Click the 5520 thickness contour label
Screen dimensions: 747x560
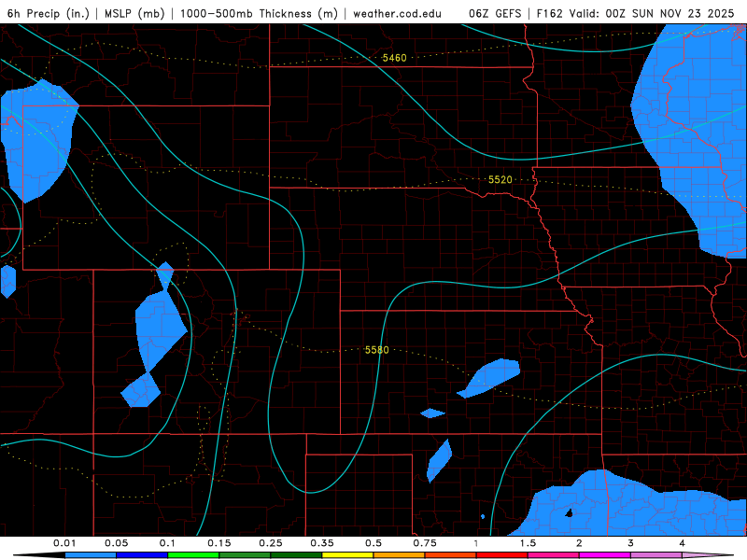(x=500, y=179)
